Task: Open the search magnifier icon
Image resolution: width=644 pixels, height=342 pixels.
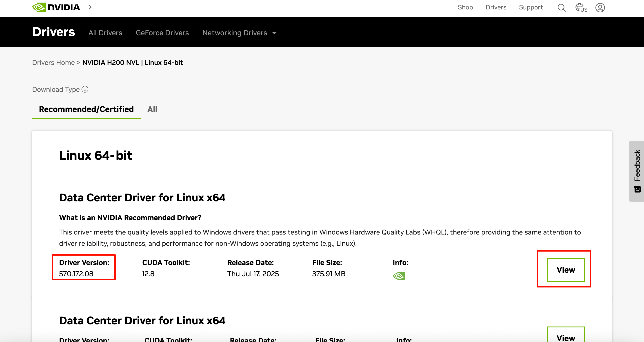Action: 561,8
